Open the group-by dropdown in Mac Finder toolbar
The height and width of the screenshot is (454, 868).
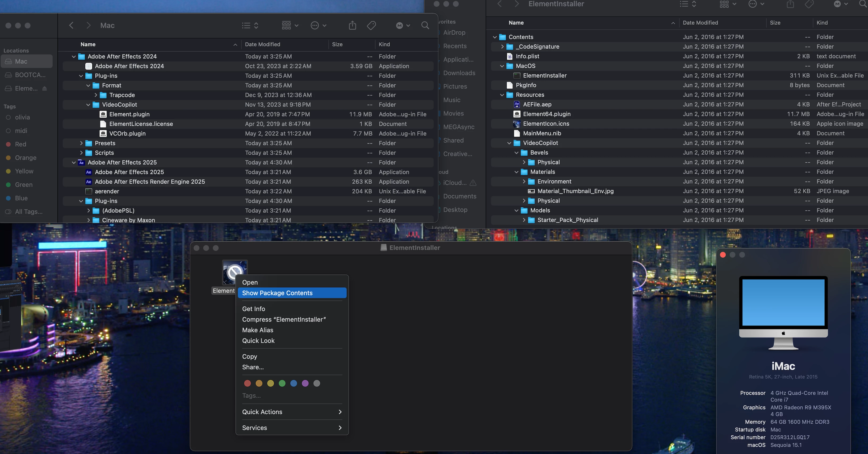tap(290, 25)
